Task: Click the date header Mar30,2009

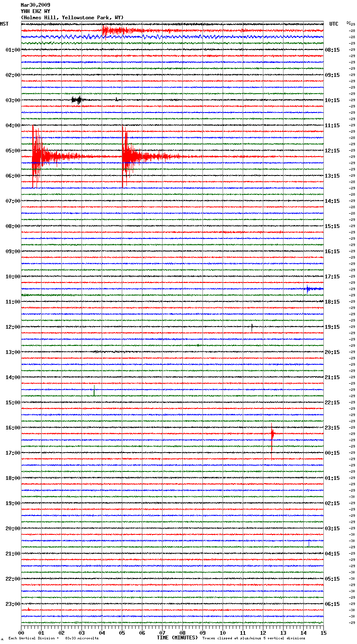Action: coord(35,5)
